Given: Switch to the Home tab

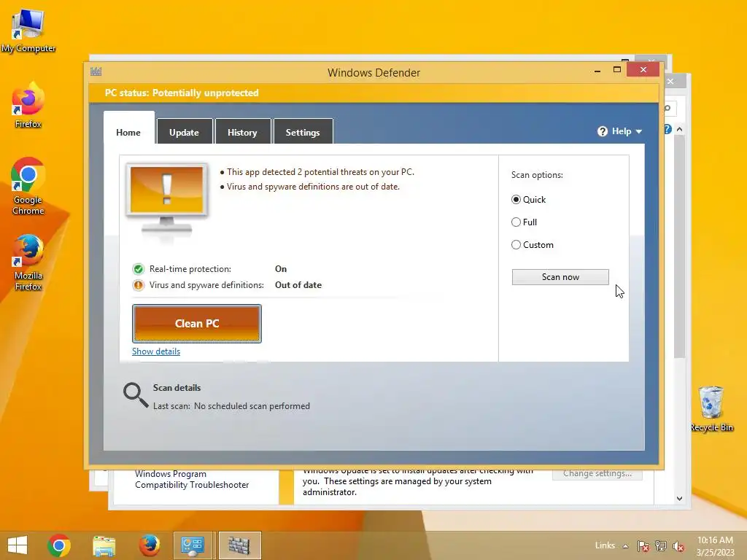Looking at the screenshot, I should coord(128,133).
